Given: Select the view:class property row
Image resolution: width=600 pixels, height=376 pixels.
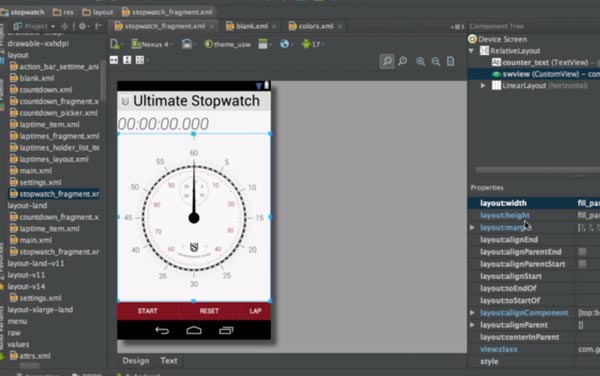Looking at the screenshot, I should click(534, 349).
